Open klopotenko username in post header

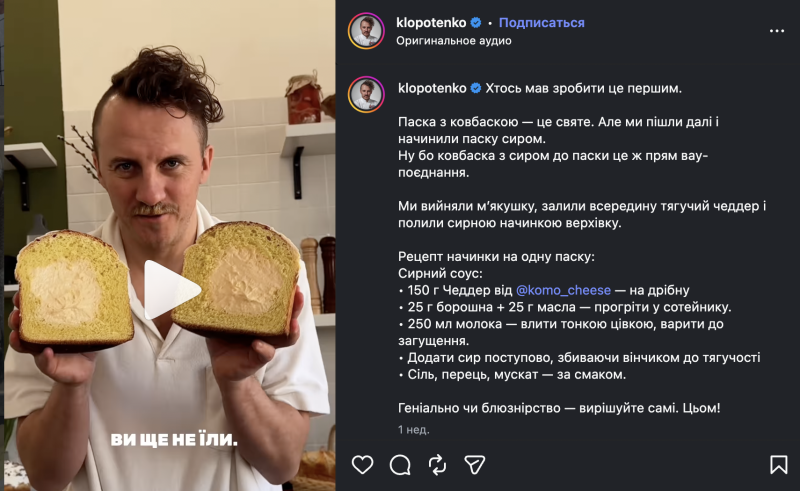point(431,22)
